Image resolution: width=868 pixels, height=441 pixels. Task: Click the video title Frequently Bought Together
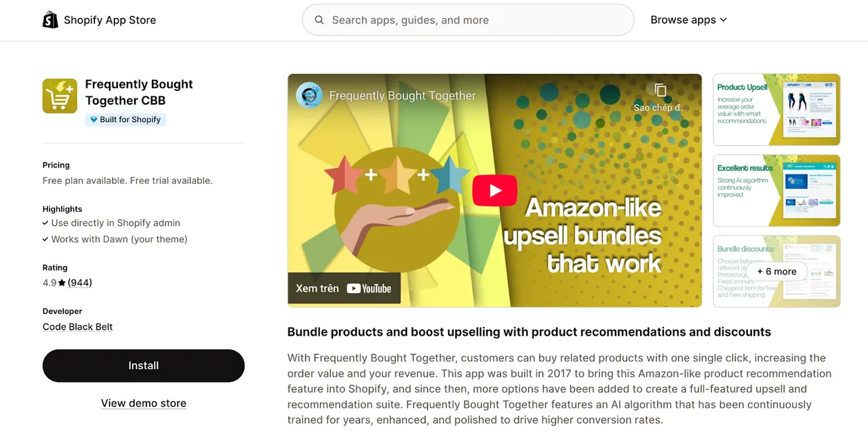point(403,96)
